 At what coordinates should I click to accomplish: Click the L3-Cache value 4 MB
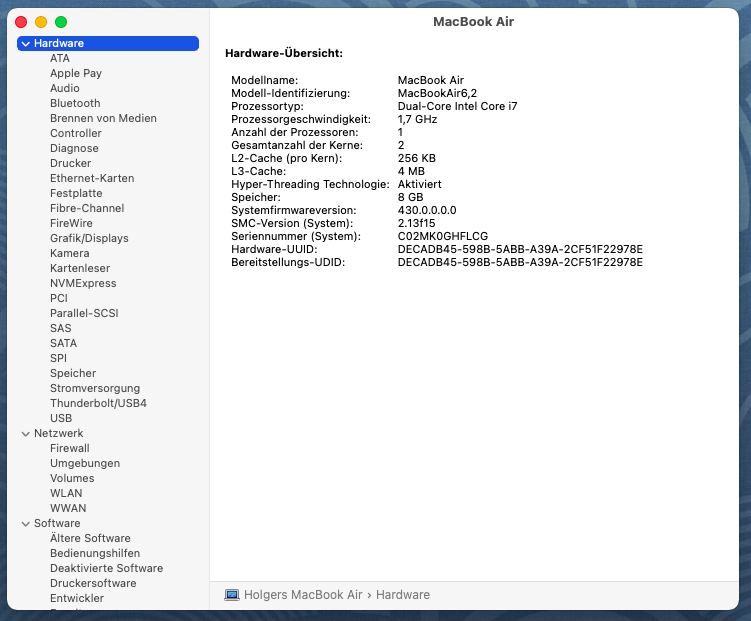click(411, 171)
